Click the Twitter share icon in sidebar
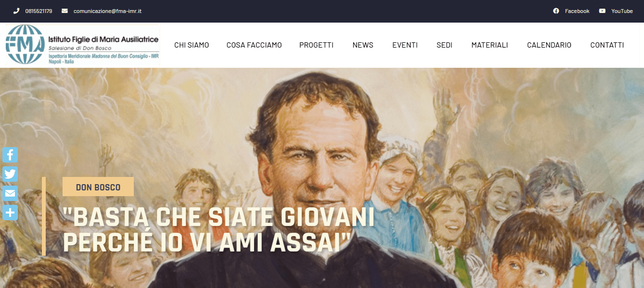644x288 pixels. point(10,174)
